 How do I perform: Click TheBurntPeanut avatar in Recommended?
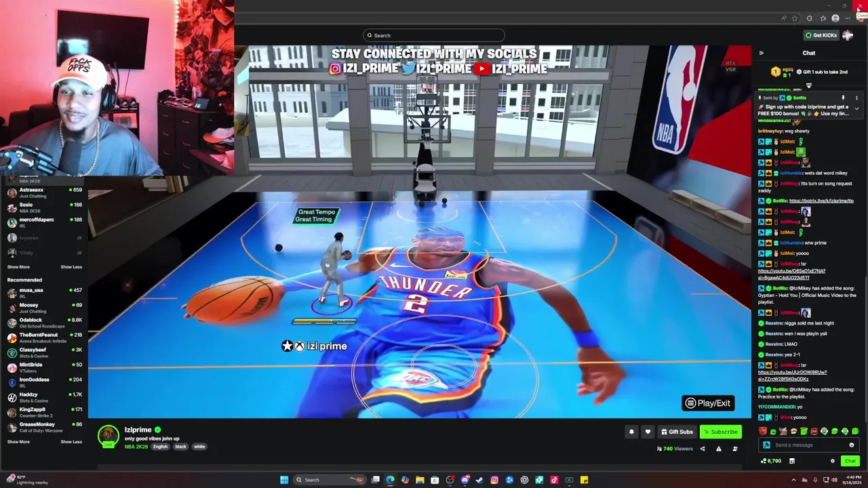12,338
